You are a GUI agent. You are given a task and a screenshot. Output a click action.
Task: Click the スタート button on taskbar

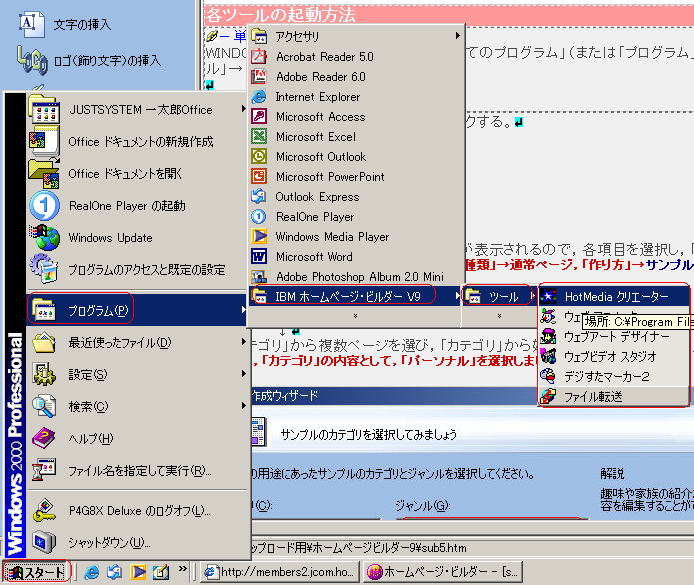[36, 573]
